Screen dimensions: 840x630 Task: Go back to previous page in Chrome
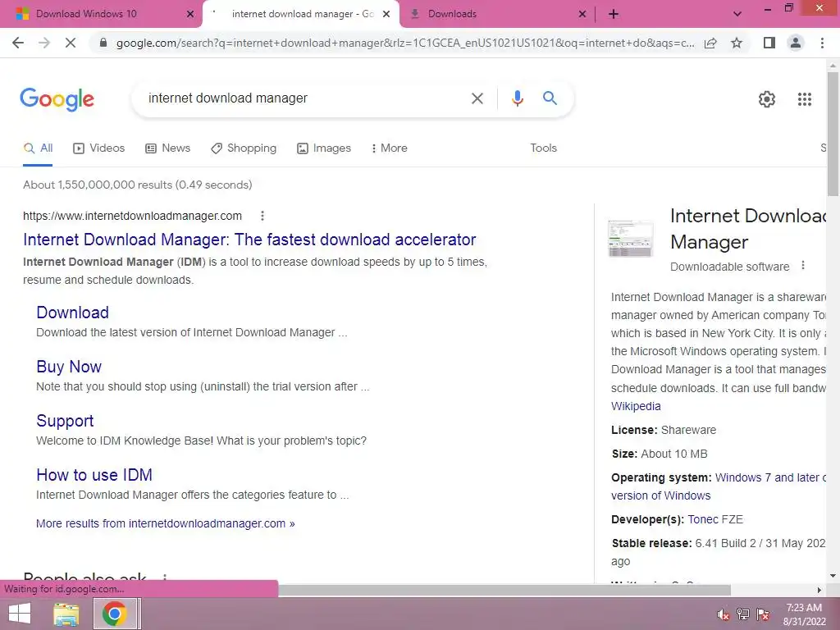(18, 43)
